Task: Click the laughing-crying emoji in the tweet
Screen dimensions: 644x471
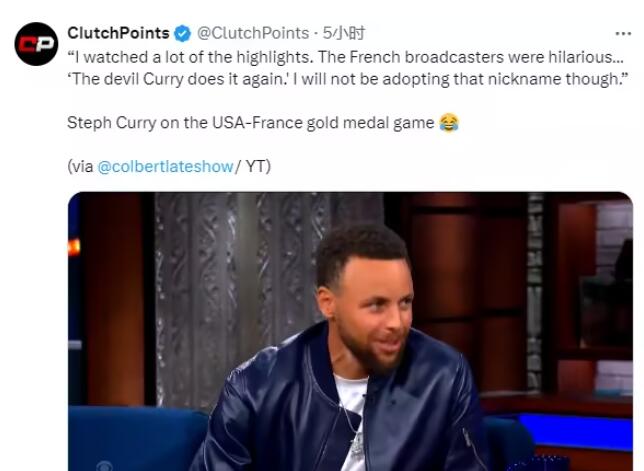Action: click(x=449, y=122)
